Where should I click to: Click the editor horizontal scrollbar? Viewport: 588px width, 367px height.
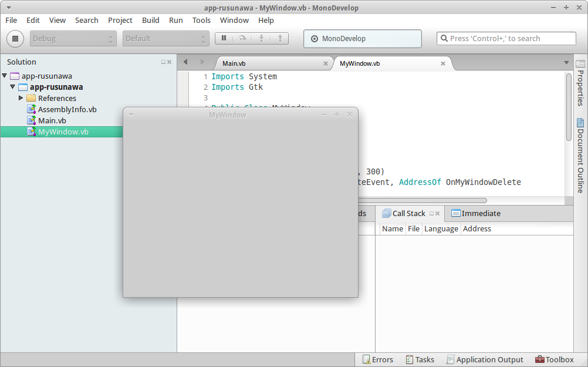click(x=423, y=200)
